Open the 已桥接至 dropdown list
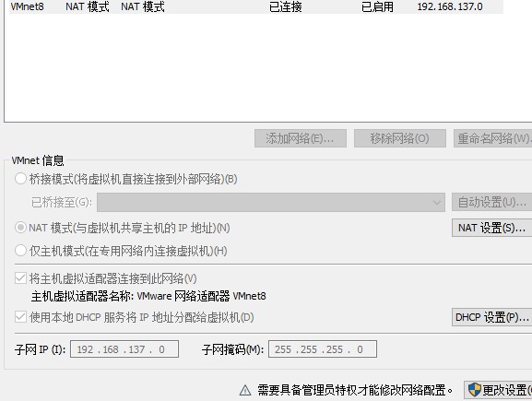This screenshot has height=401, width=532. 271,203
